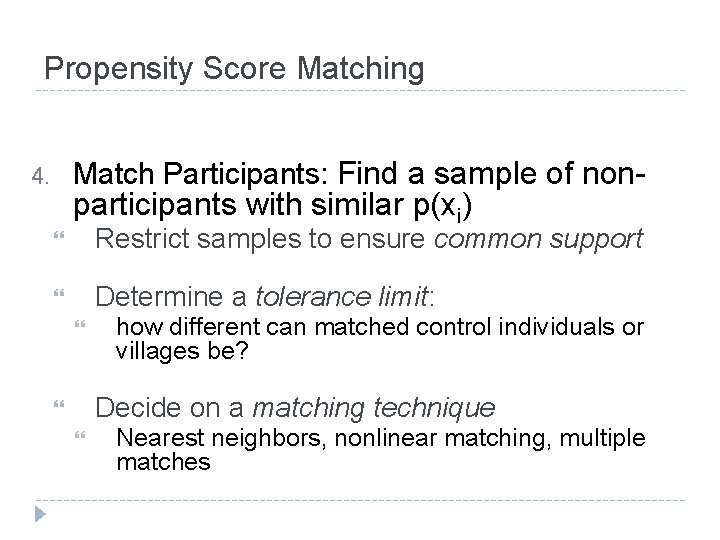The image size is (720, 540).
Task: Click the italic phrase "matching technique"
Action: (x=374, y=408)
